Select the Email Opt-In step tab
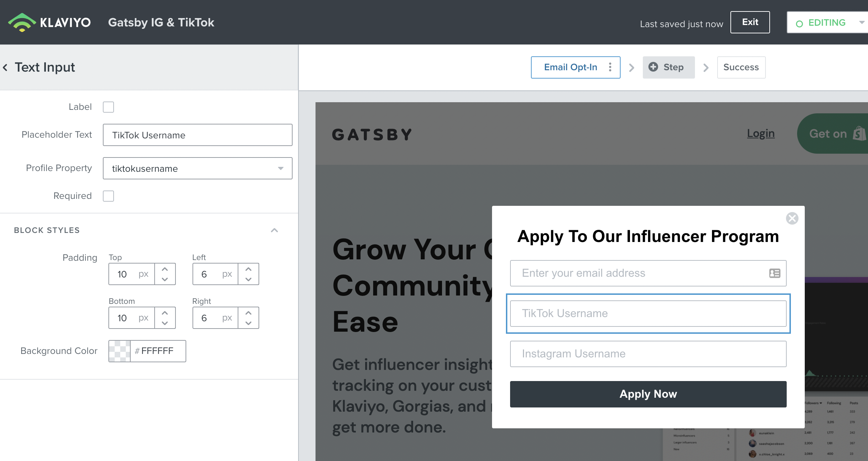The width and height of the screenshot is (868, 461). (x=571, y=67)
